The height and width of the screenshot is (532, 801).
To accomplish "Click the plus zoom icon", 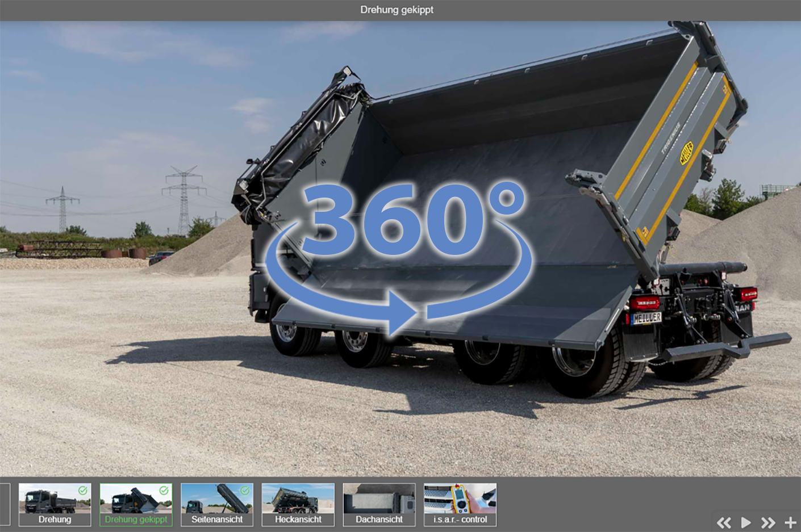I will tap(790, 522).
